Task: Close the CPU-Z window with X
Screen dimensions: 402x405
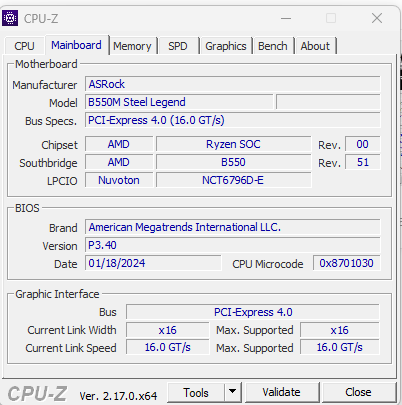Action: pos(377,18)
